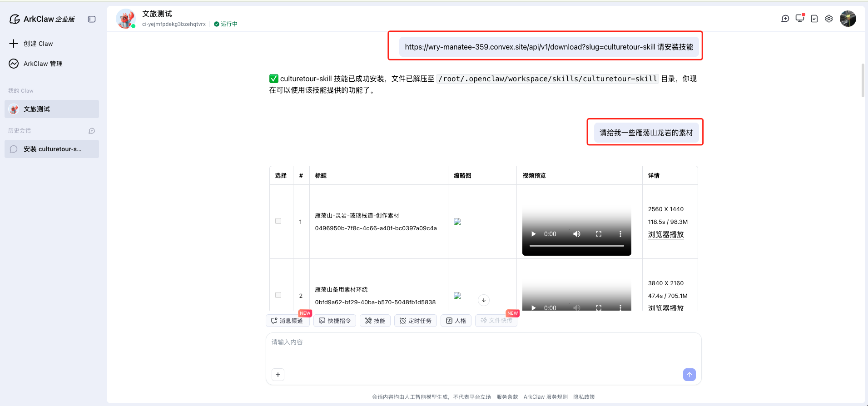The image size is (868, 406).
Task: Click the 雁荡山备用素材环绕 title
Action: (x=341, y=290)
